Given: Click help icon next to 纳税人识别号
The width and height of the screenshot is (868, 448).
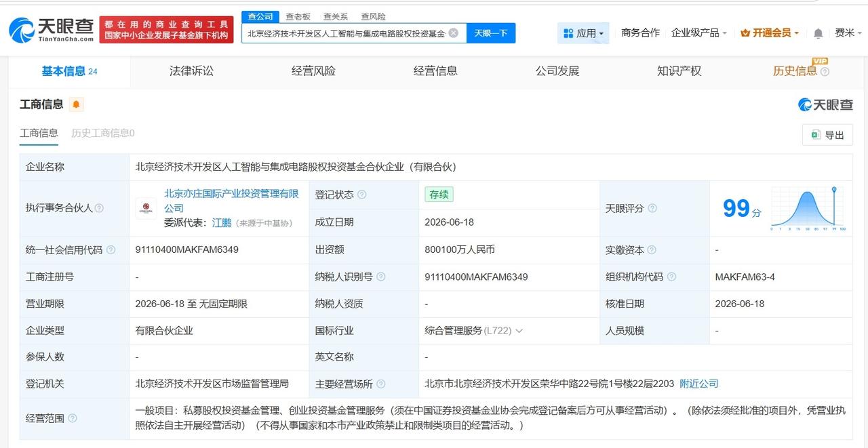Looking at the screenshot, I should point(381,277).
